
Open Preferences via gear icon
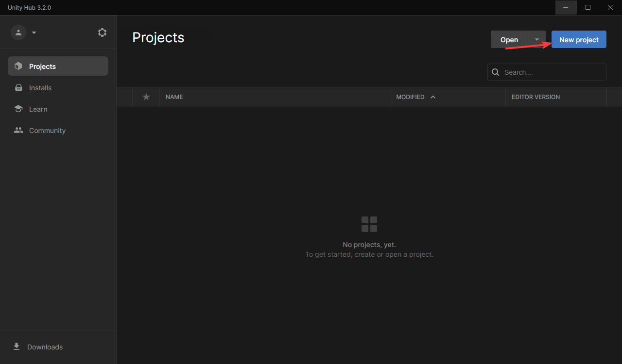pos(102,33)
